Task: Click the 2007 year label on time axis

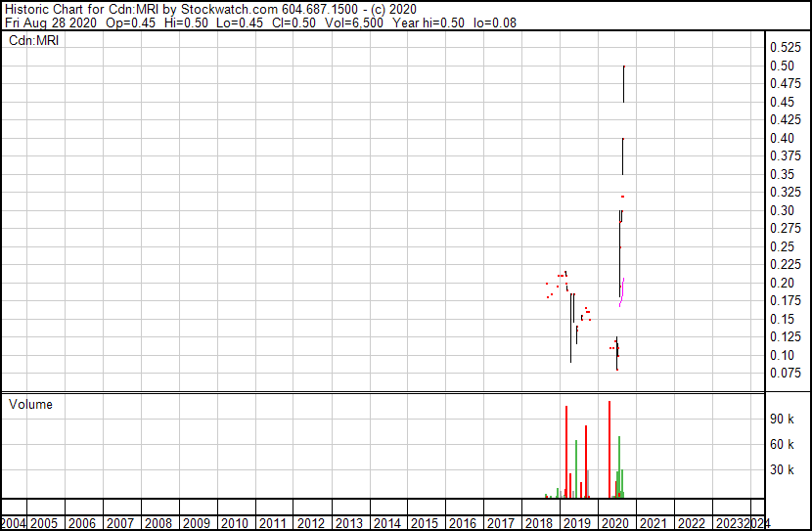Action: point(119,523)
